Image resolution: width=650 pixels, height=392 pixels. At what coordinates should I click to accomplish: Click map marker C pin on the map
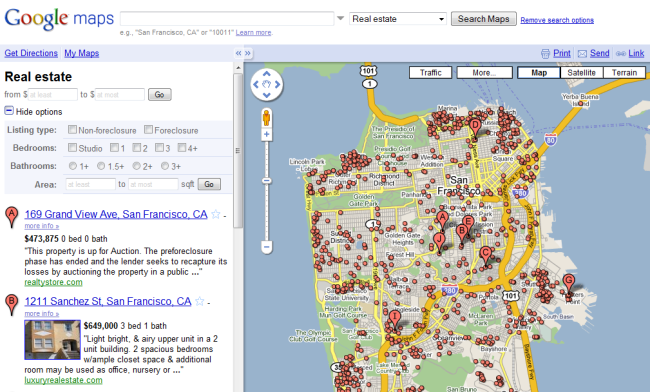pyautogui.click(x=485, y=256)
